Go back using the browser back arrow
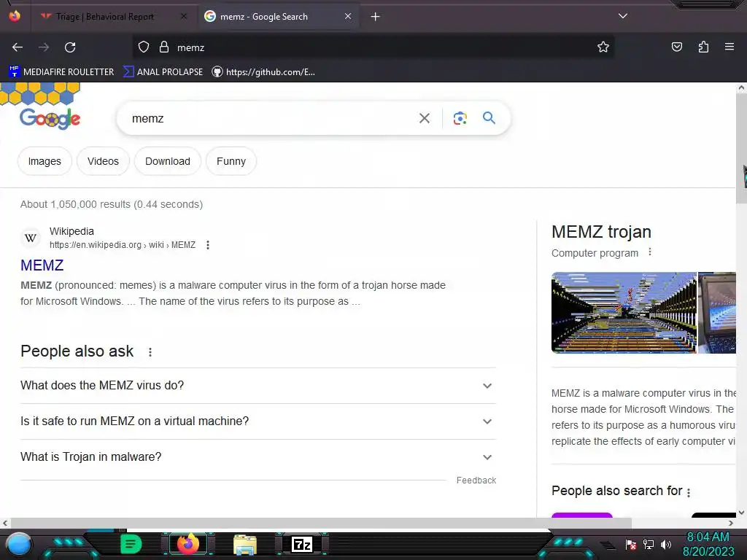This screenshot has width=747, height=560. 18,47
